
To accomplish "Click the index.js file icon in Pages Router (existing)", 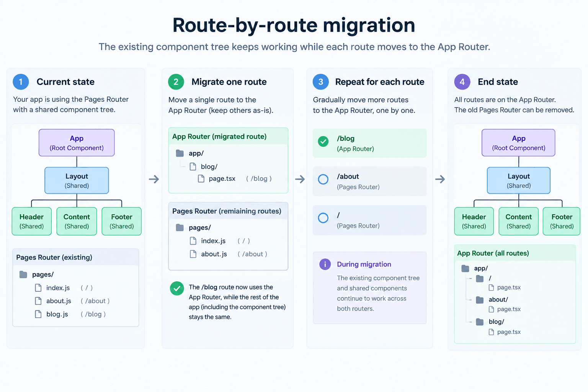I will (x=38, y=288).
